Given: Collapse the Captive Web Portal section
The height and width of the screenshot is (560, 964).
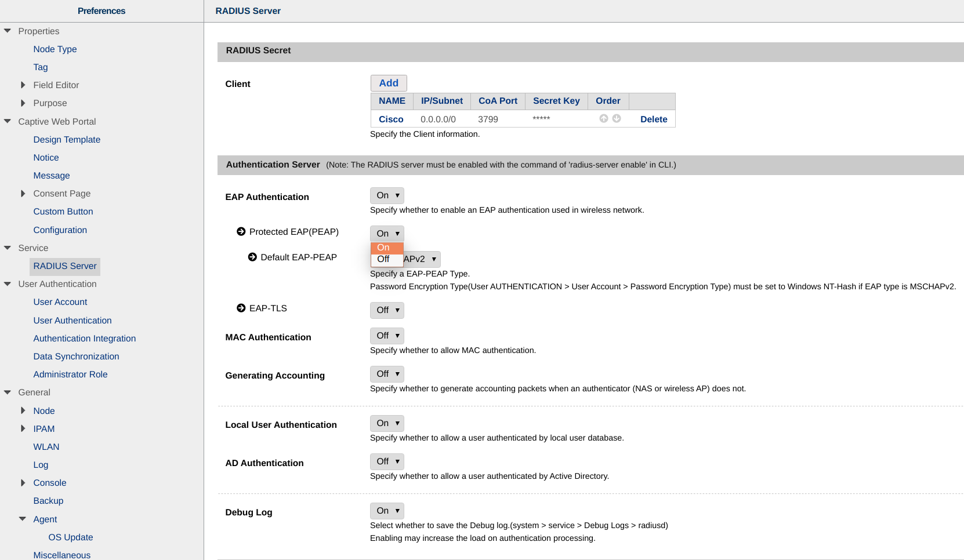Looking at the screenshot, I should 8,122.
